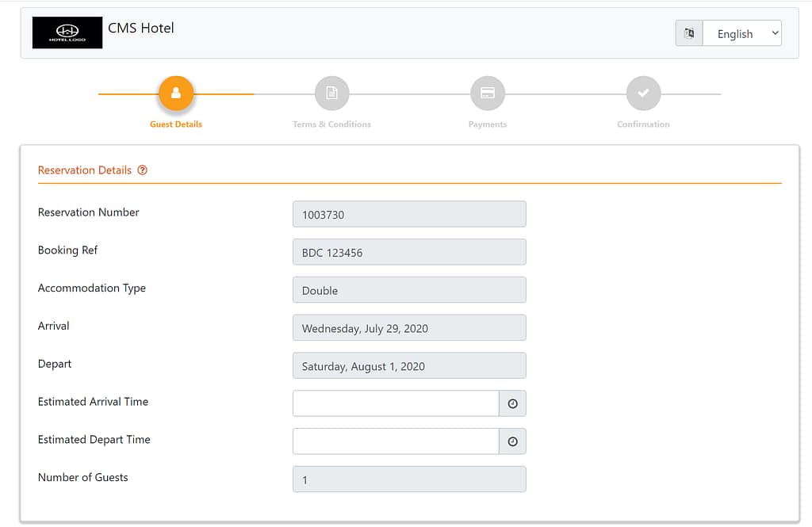Click the Reservation Details section heading
The height and width of the screenshot is (527, 812).
(84, 170)
